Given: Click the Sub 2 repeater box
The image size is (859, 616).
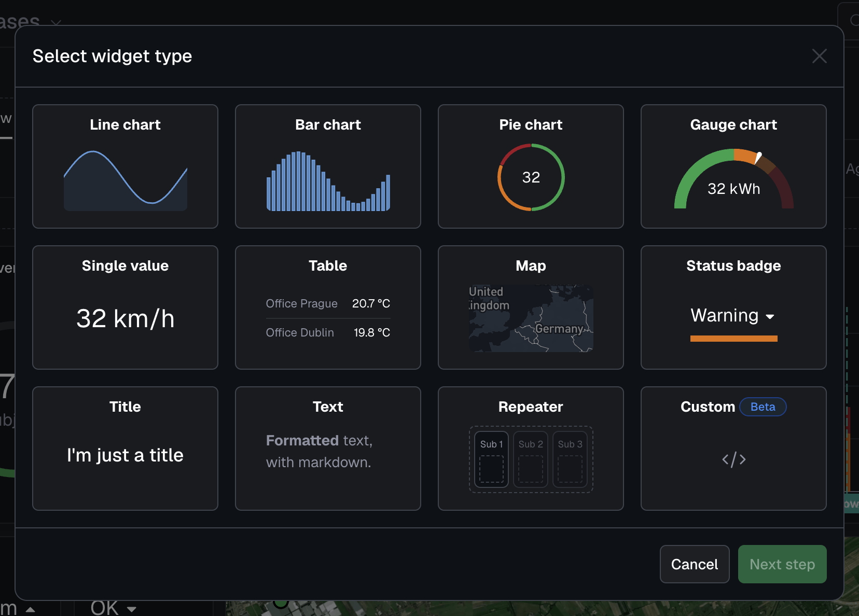Looking at the screenshot, I should coord(531,459).
